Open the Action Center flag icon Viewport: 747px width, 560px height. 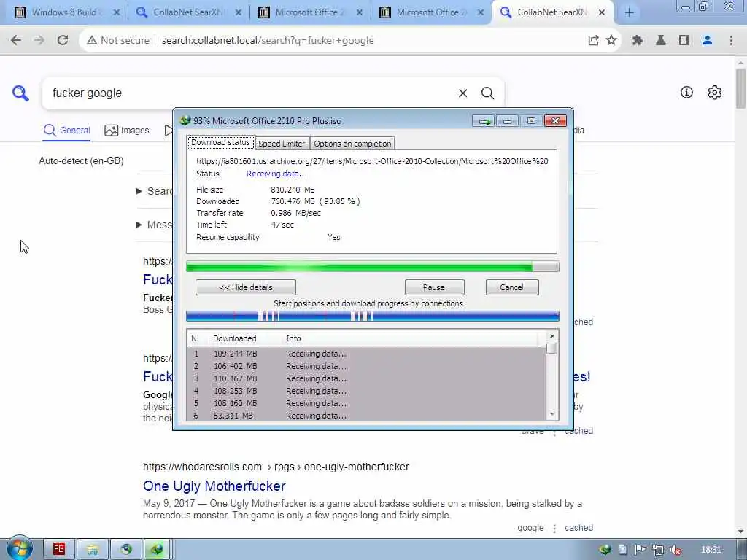click(x=640, y=550)
